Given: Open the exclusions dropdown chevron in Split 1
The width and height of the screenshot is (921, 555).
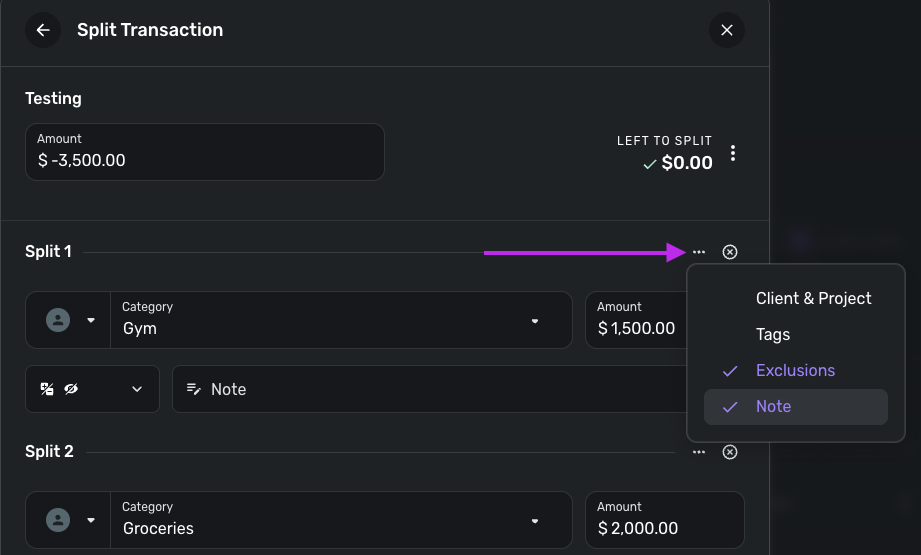Looking at the screenshot, I should pyautogui.click(x=137, y=389).
